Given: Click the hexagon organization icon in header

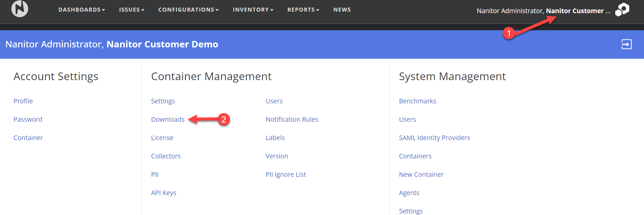Looking at the screenshot, I should click(x=622, y=9).
